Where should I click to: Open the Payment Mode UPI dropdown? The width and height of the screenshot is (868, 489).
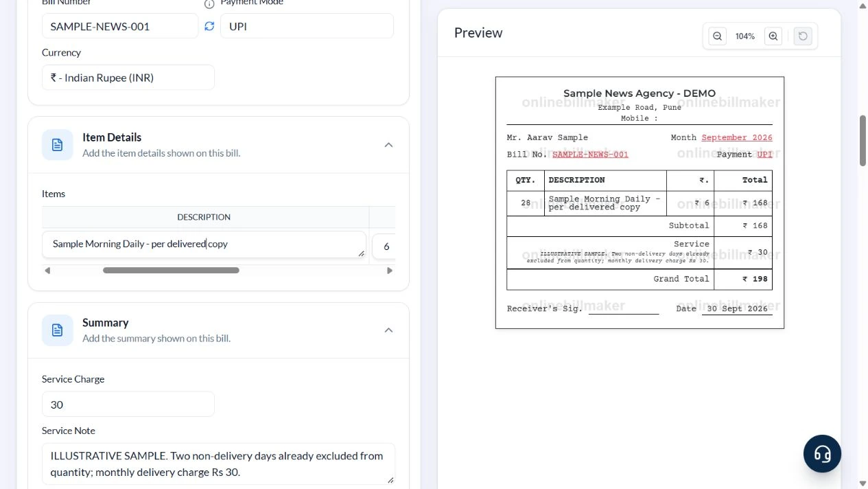[x=307, y=26]
